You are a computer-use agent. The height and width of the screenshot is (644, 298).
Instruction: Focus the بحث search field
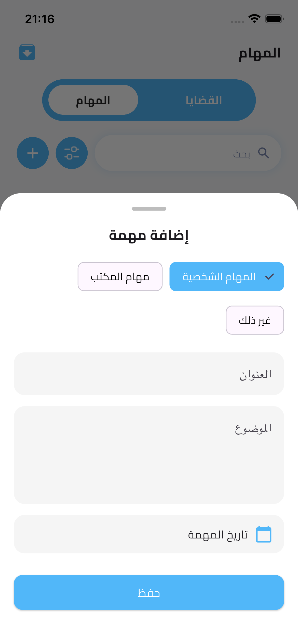[x=178, y=153]
